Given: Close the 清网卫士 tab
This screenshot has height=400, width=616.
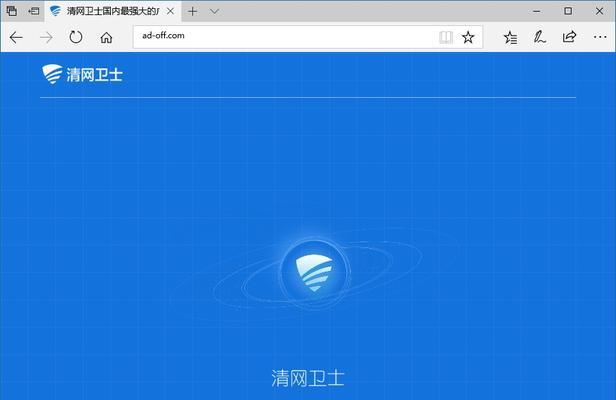Looking at the screenshot, I should coord(170,11).
